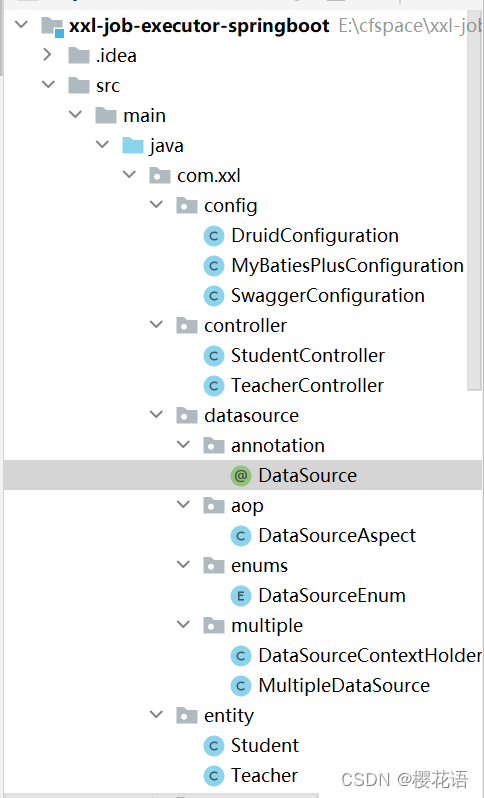The width and height of the screenshot is (484, 798).
Task: Click the Teacher class icon
Action: (214, 776)
